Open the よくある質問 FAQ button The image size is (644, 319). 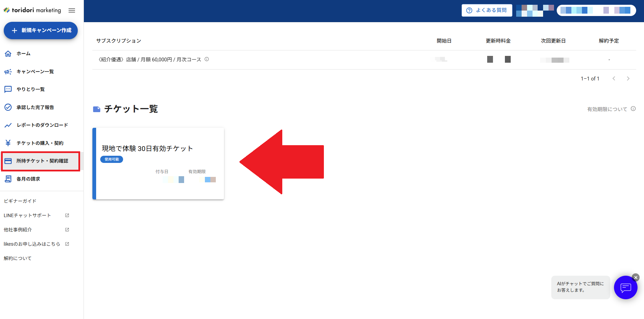pyautogui.click(x=487, y=10)
